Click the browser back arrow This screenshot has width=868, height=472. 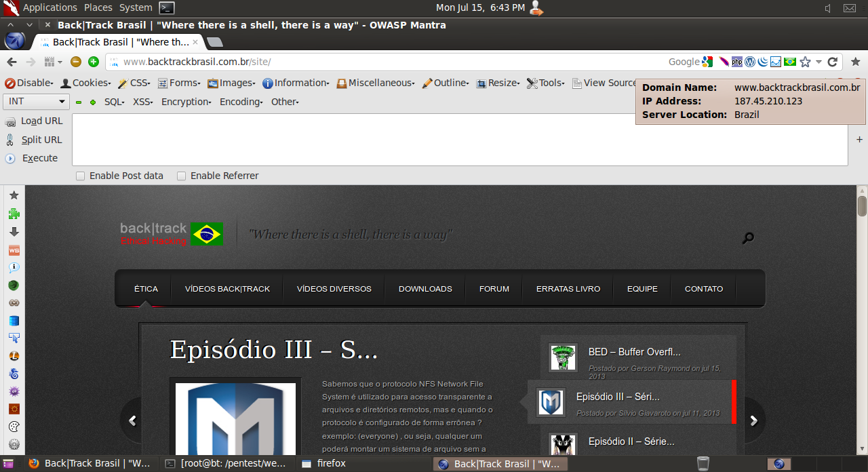(x=12, y=62)
